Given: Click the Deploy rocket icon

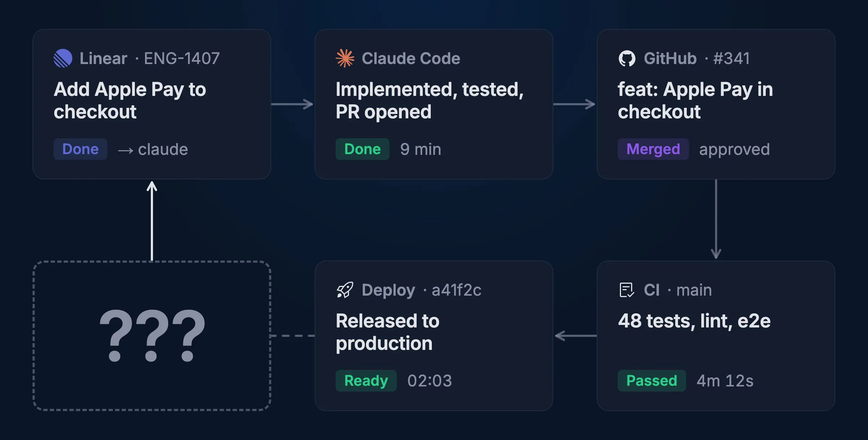Looking at the screenshot, I should (345, 290).
